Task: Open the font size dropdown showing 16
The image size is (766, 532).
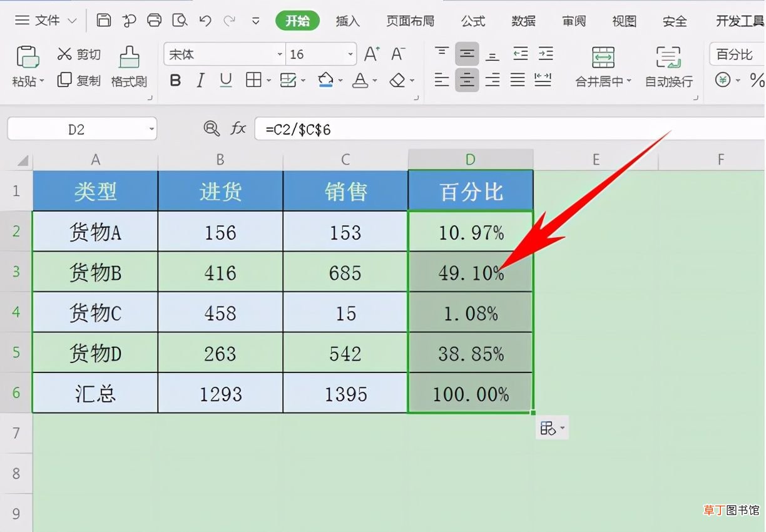Action: [x=350, y=54]
